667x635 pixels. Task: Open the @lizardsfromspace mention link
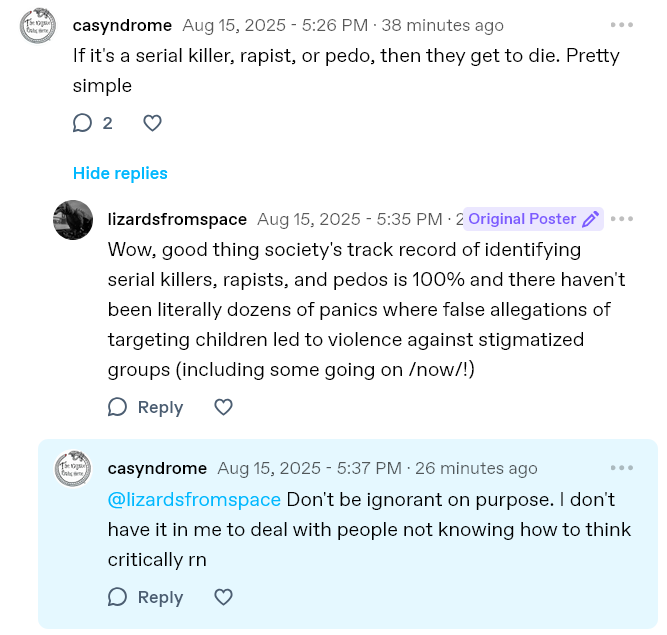(x=194, y=499)
